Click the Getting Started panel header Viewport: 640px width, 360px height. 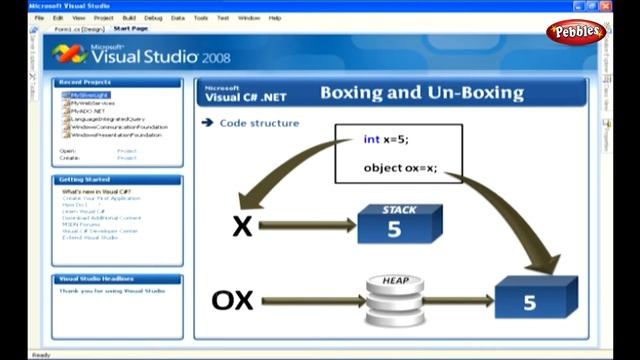click(118, 180)
